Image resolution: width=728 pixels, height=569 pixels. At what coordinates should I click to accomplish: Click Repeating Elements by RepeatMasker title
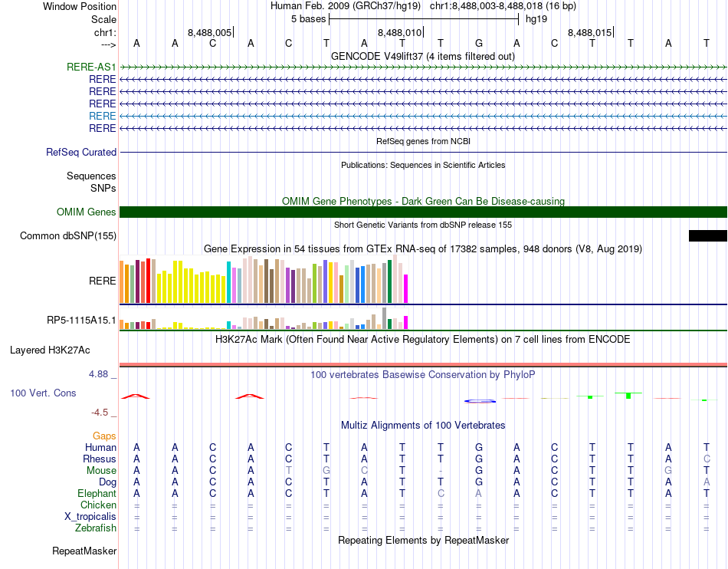point(423,540)
